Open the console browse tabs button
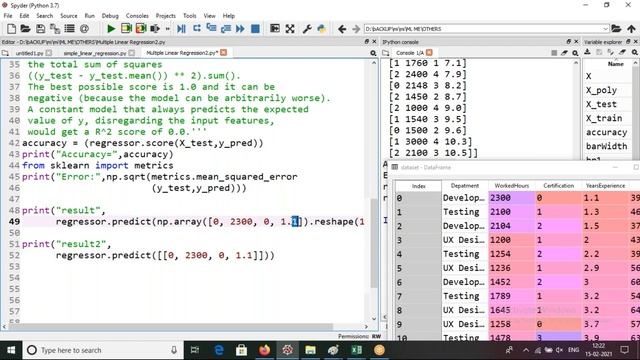The image size is (640, 360). pyautogui.click(x=386, y=53)
